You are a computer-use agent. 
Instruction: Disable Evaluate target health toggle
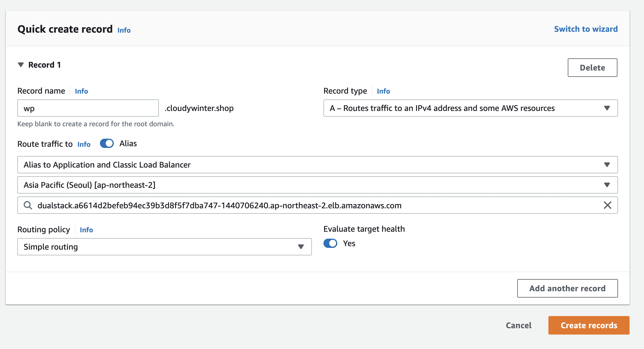(330, 243)
